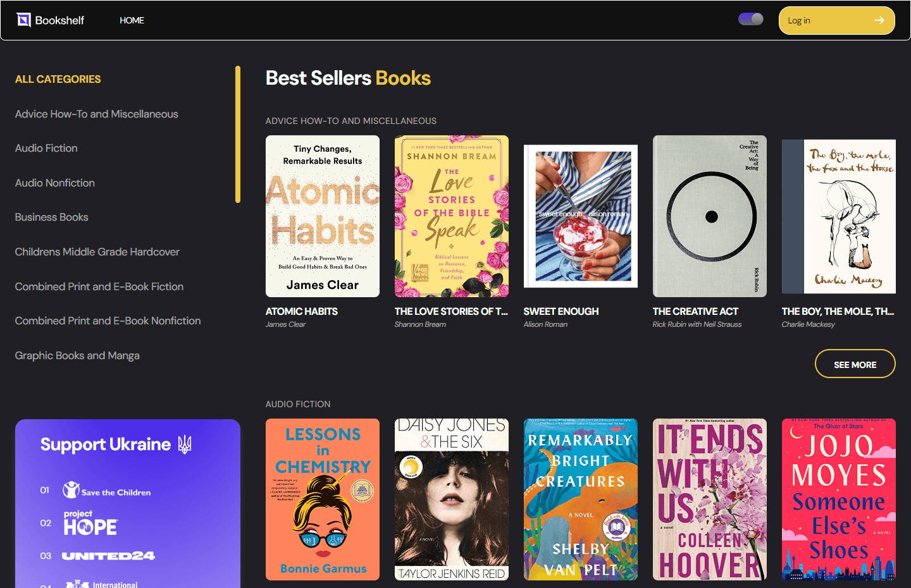This screenshot has width=911, height=588.
Task: Click author name James Clear
Action: coord(285,324)
